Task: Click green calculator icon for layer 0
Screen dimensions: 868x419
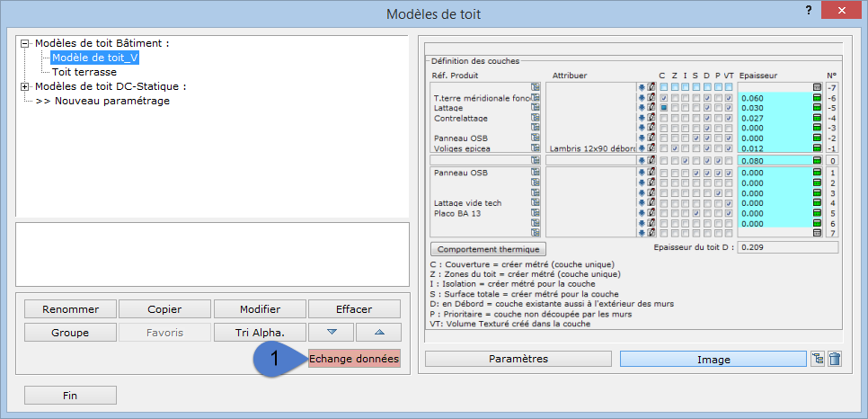Action: click(817, 160)
